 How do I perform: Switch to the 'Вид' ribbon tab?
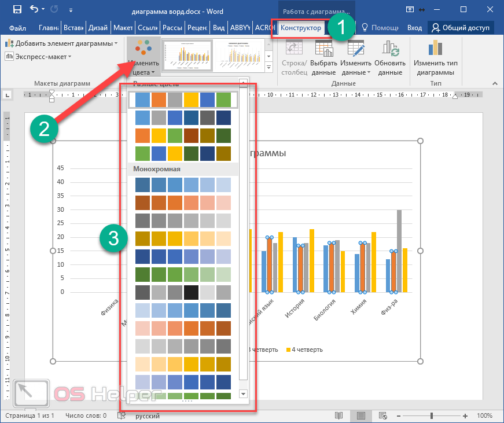pyautogui.click(x=219, y=28)
